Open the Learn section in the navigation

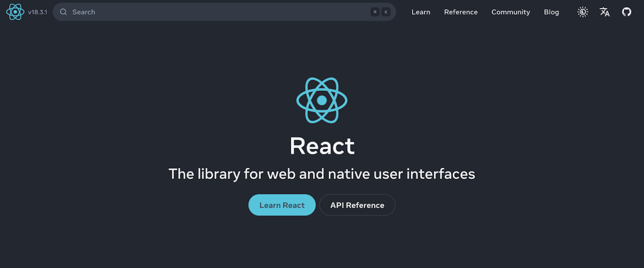(x=421, y=12)
